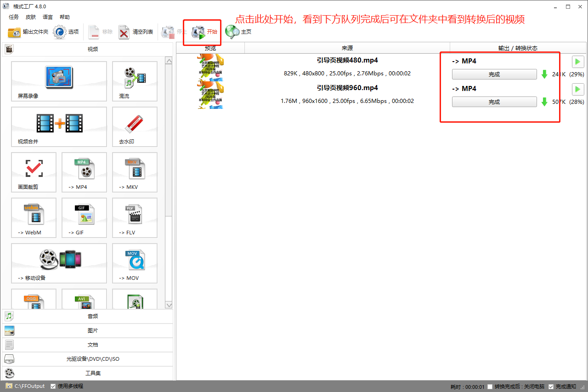Disable the 完成通知 checkbox
This screenshot has height=392, width=588.
[551, 386]
